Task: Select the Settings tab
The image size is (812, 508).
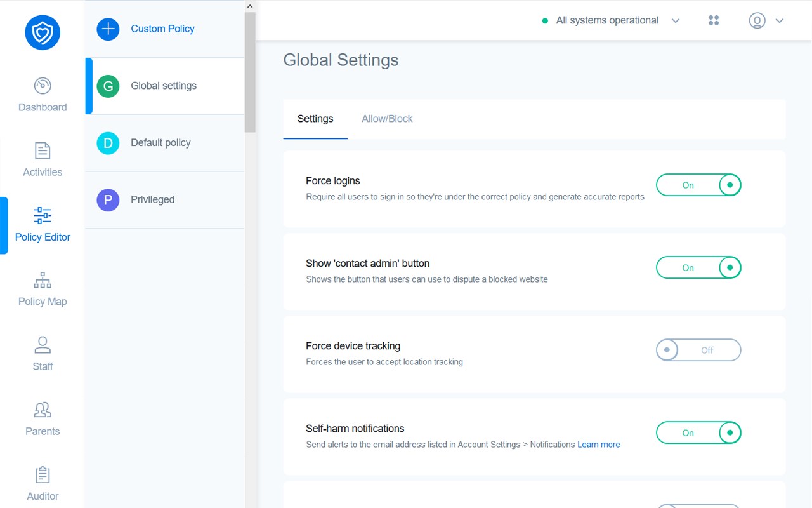Action: coord(315,119)
